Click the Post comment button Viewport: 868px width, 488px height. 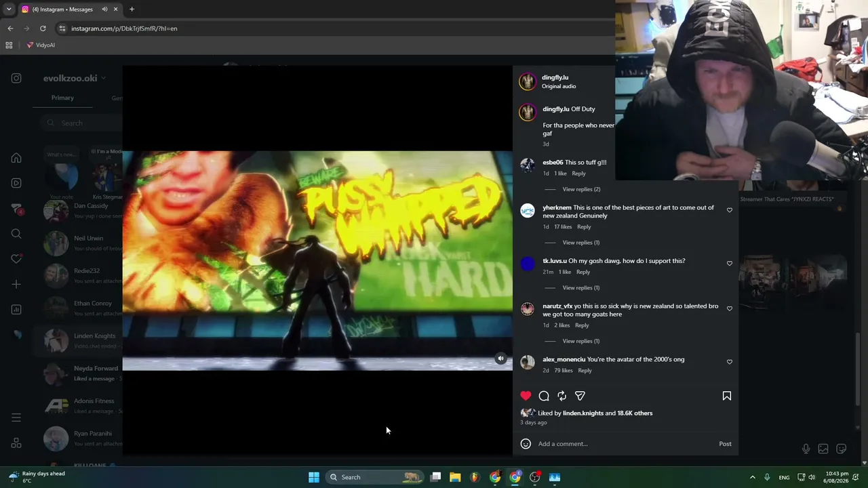(x=725, y=444)
